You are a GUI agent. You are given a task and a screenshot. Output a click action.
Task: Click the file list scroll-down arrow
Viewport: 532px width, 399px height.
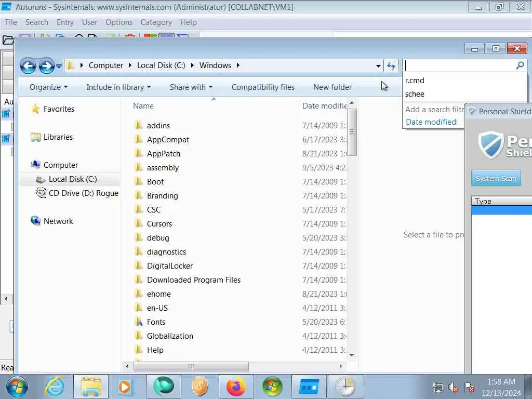(352, 355)
